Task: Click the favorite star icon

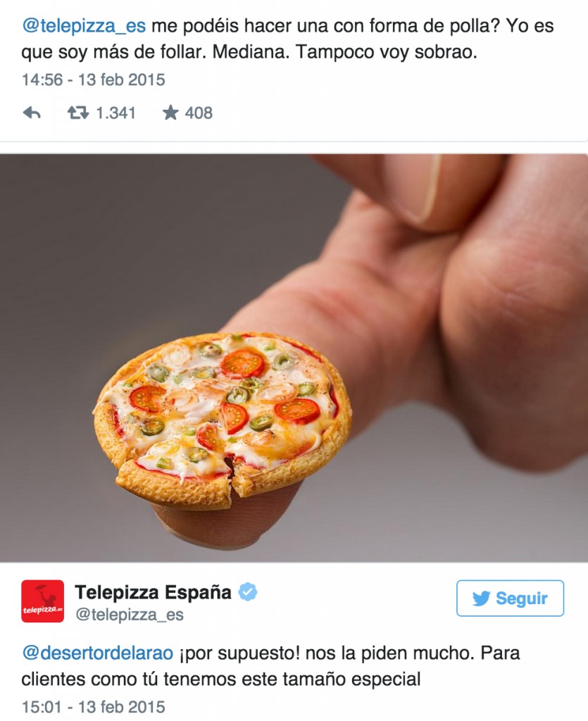Action: (170, 112)
